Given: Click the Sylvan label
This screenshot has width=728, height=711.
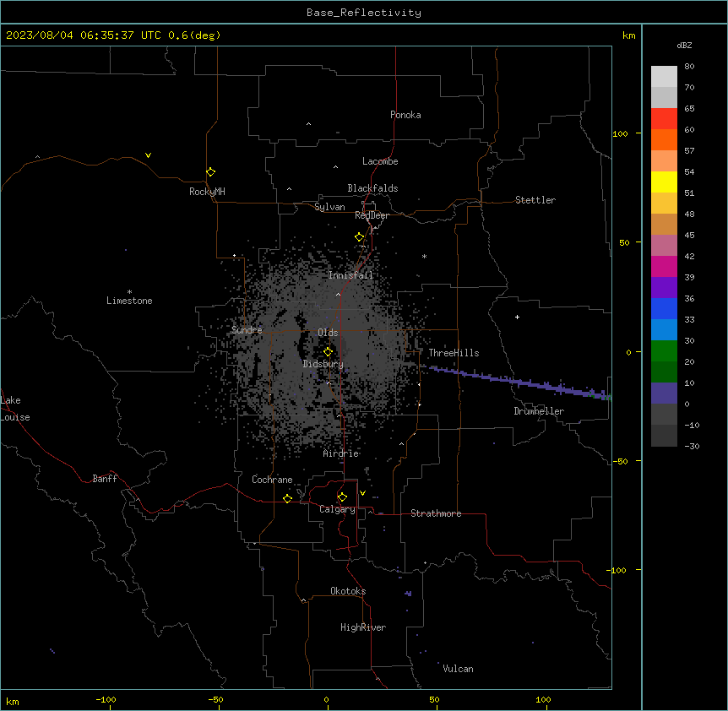Looking at the screenshot, I should coord(329,207).
